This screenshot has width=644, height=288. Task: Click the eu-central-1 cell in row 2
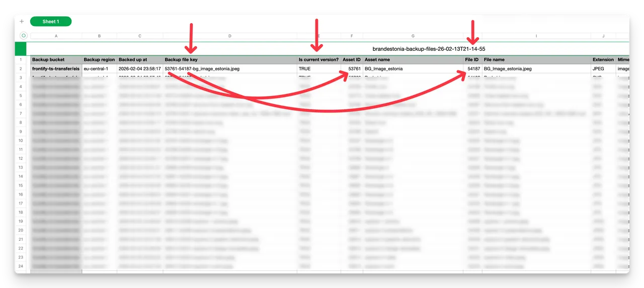click(x=99, y=69)
